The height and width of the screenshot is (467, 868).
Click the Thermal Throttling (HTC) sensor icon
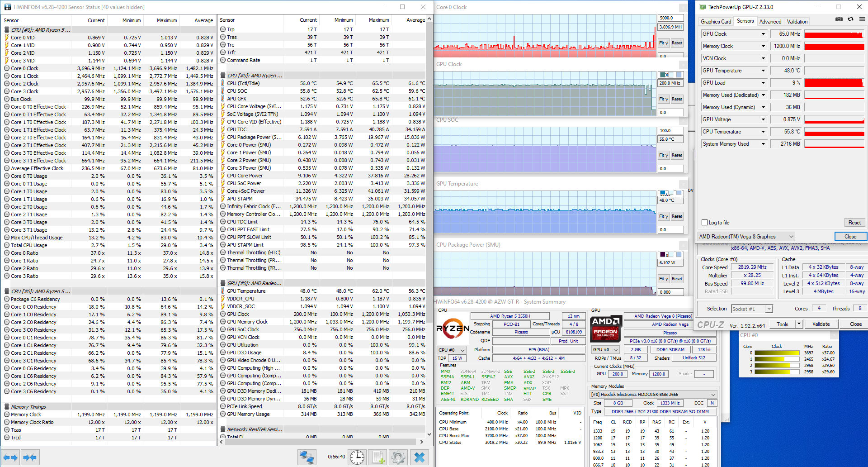pos(223,253)
